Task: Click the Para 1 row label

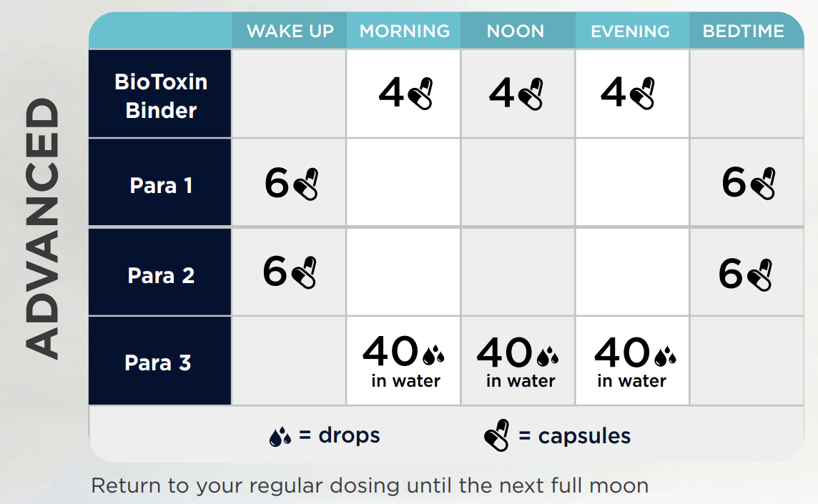Action: (x=161, y=186)
